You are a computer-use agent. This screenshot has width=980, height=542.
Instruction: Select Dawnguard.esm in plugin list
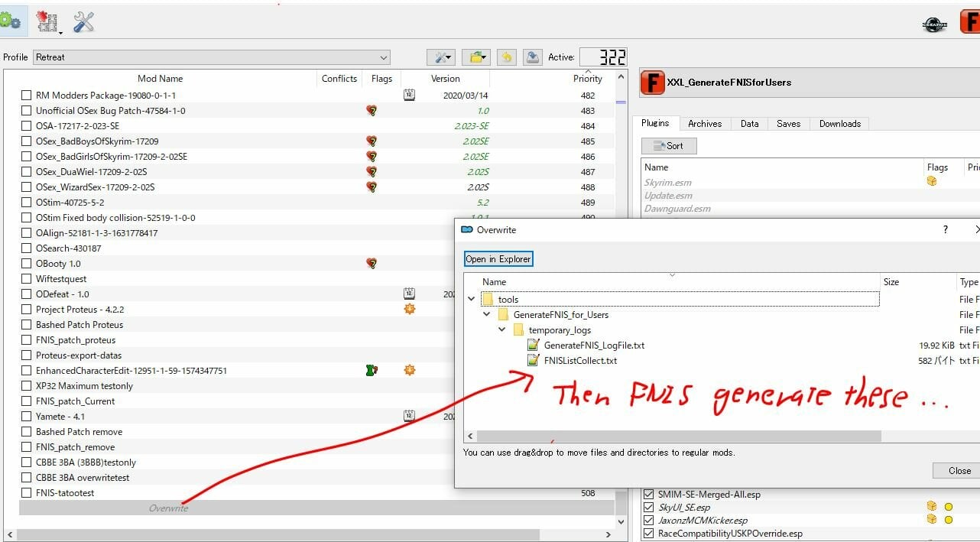click(677, 209)
